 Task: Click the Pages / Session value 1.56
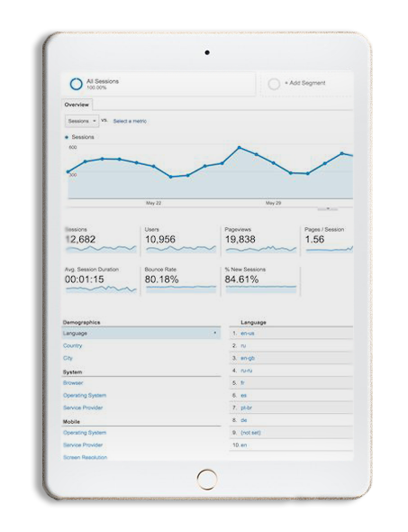(x=314, y=239)
